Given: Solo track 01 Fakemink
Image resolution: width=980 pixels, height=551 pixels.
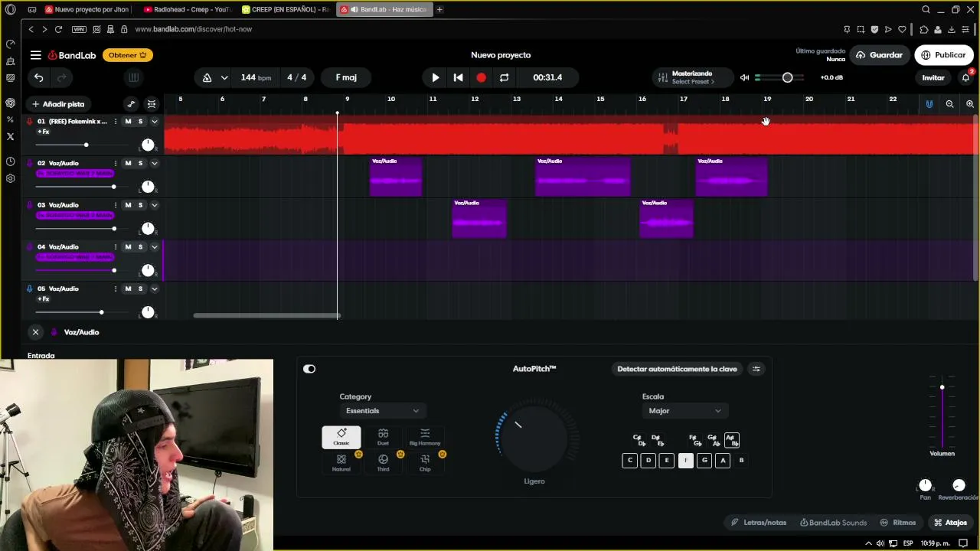Looking at the screenshot, I should pyautogui.click(x=140, y=122).
